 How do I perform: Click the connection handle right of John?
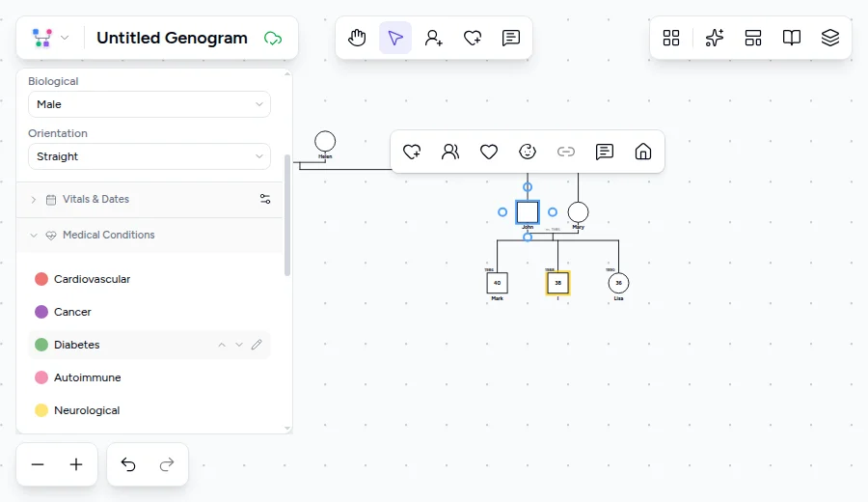pyautogui.click(x=553, y=212)
